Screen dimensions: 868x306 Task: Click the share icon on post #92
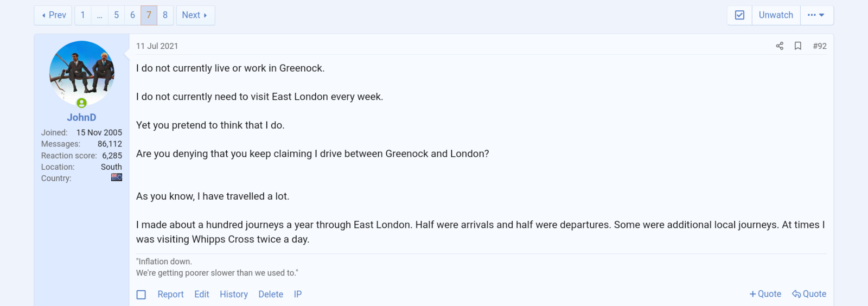point(780,46)
